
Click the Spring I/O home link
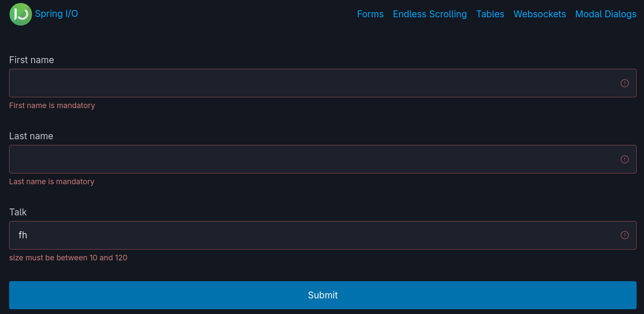[56, 14]
